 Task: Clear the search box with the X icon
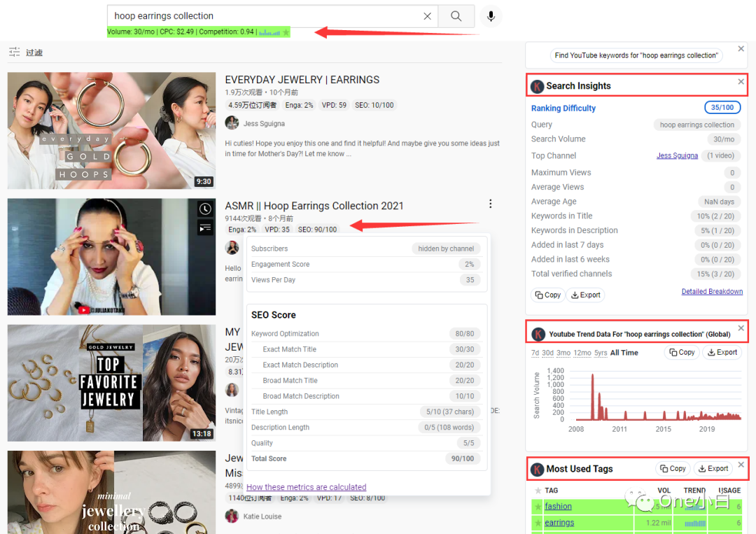(427, 15)
